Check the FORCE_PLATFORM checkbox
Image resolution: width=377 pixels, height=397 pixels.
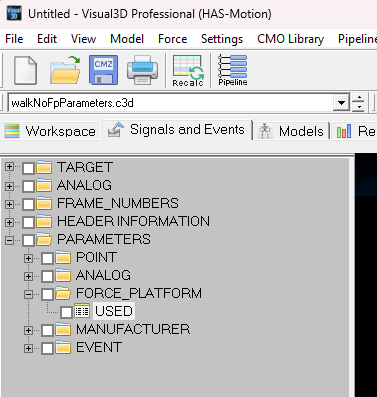[x=47, y=294]
